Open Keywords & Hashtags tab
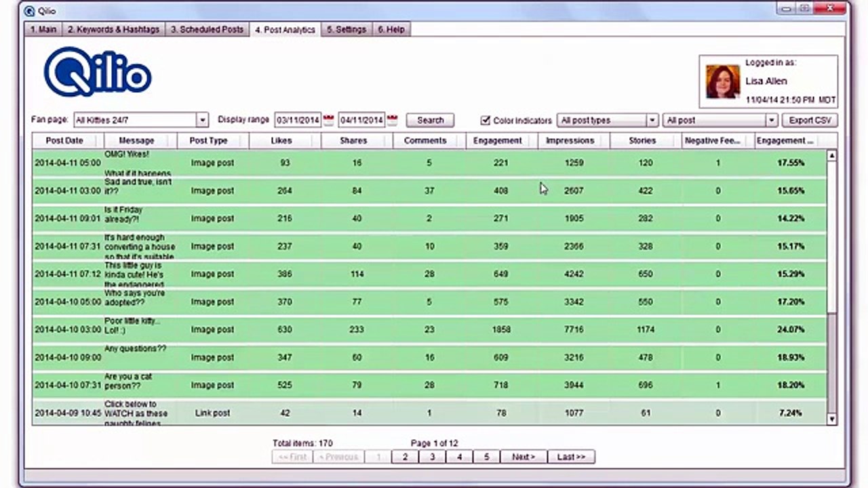Viewport: 868px width, 488px height. [x=113, y=30]
